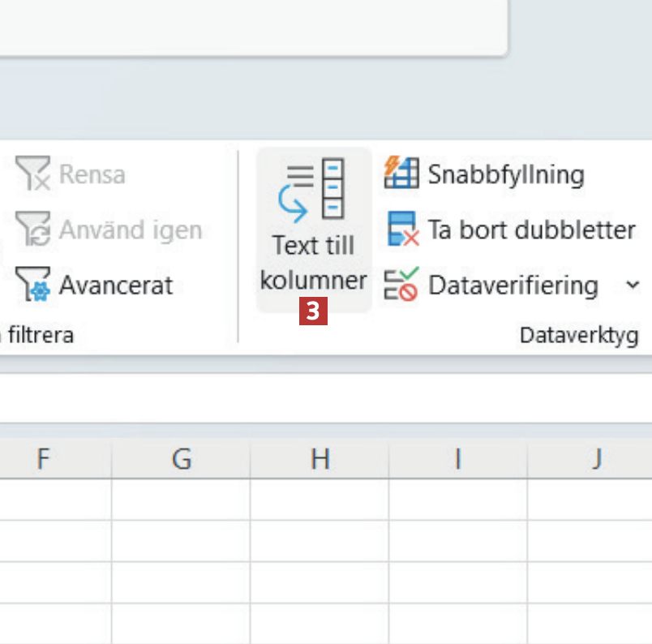Select the second visible cell in column H
This screenshot has width=652, height=644.
pos(320,541)
